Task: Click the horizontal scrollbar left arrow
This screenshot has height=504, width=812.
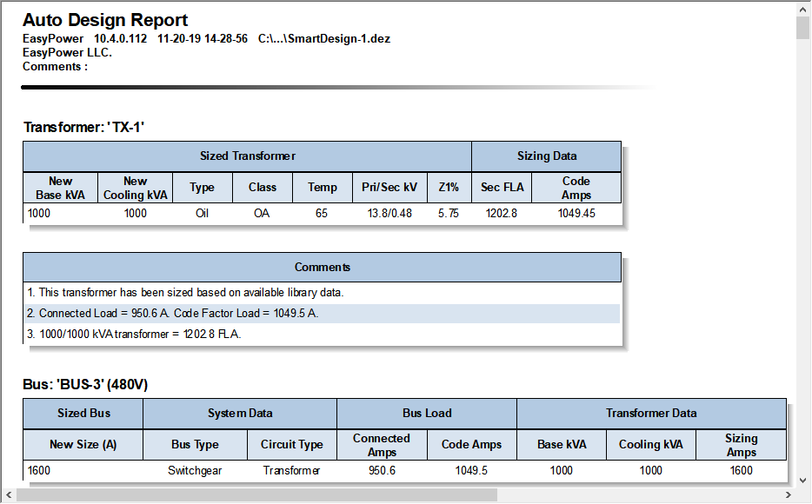Action: pos(9,495)
